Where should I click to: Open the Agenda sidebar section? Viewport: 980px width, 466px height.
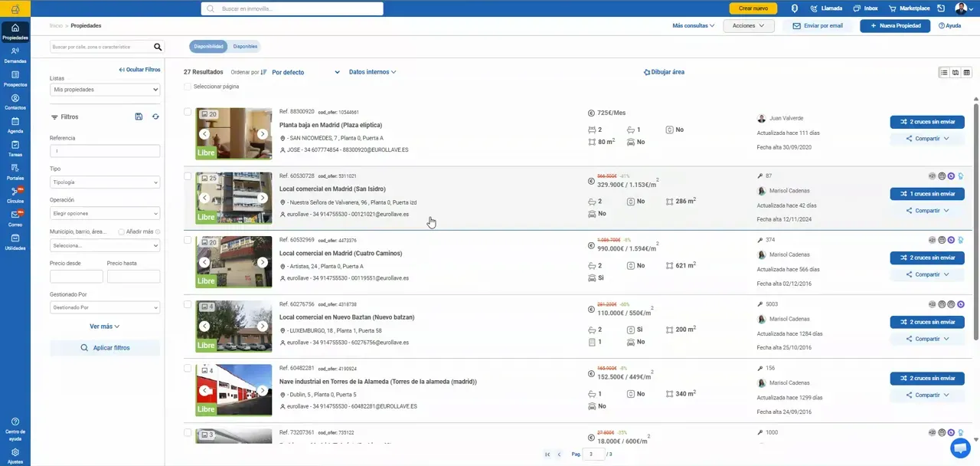(15, 125)
